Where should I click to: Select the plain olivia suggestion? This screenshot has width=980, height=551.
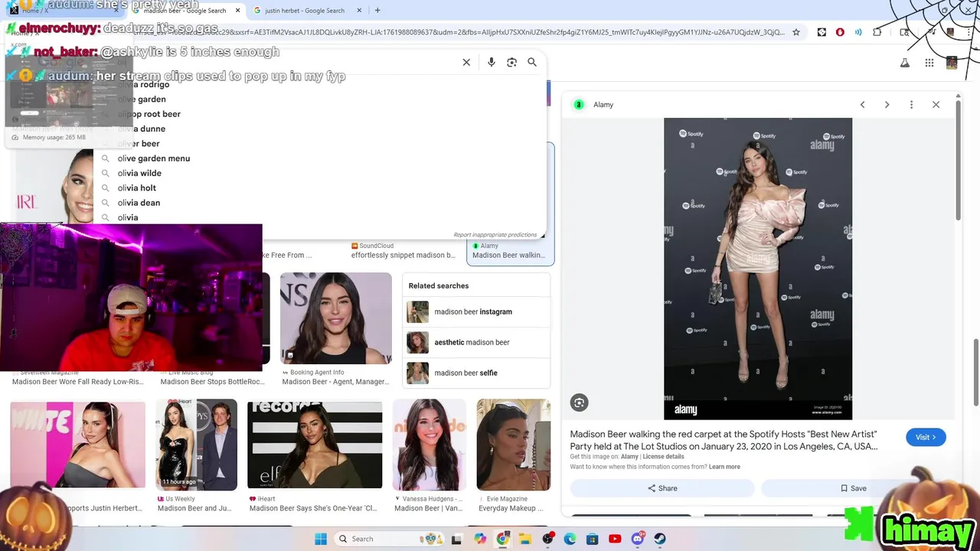click(x=320, y=217)
